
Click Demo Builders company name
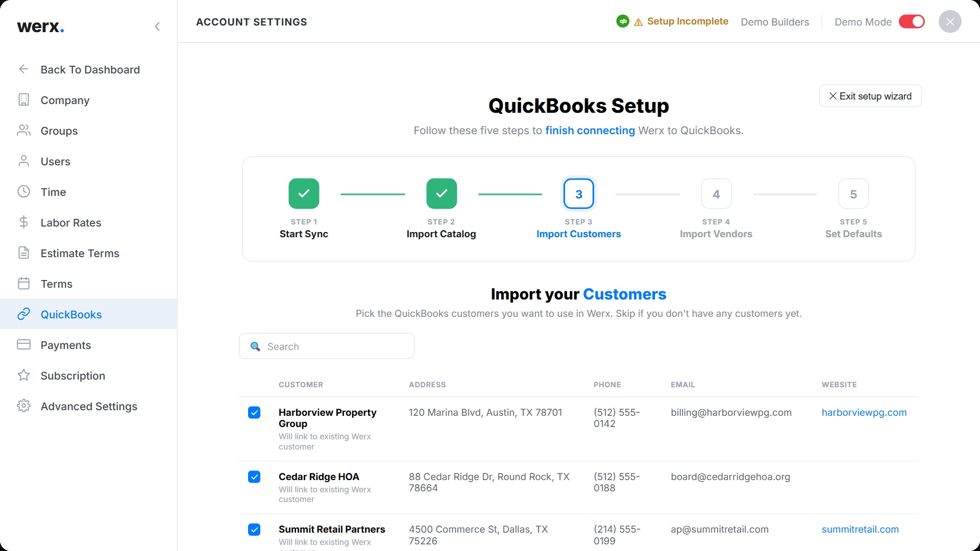click(x=775, y=22)
